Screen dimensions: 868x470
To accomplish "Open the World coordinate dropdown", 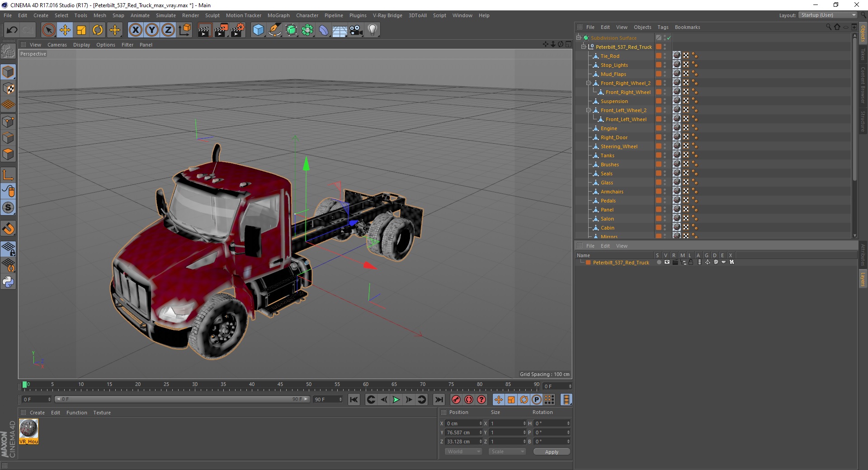I will tap(463, 451).
